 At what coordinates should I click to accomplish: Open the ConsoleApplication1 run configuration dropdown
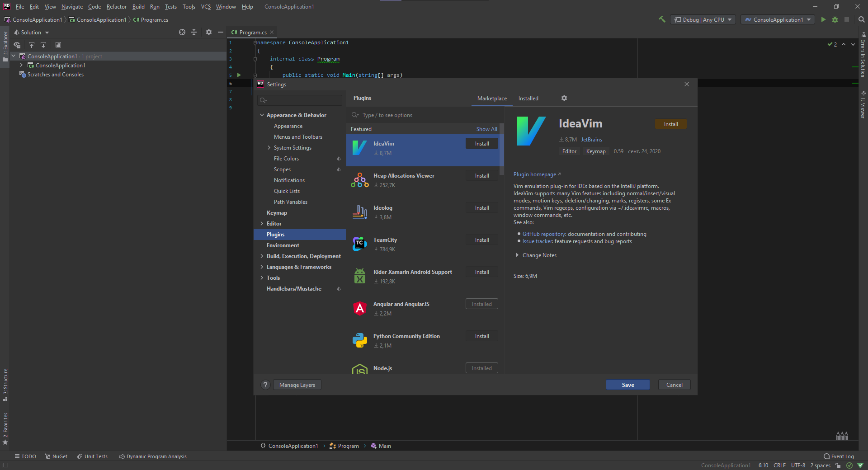tap(778, 19)
